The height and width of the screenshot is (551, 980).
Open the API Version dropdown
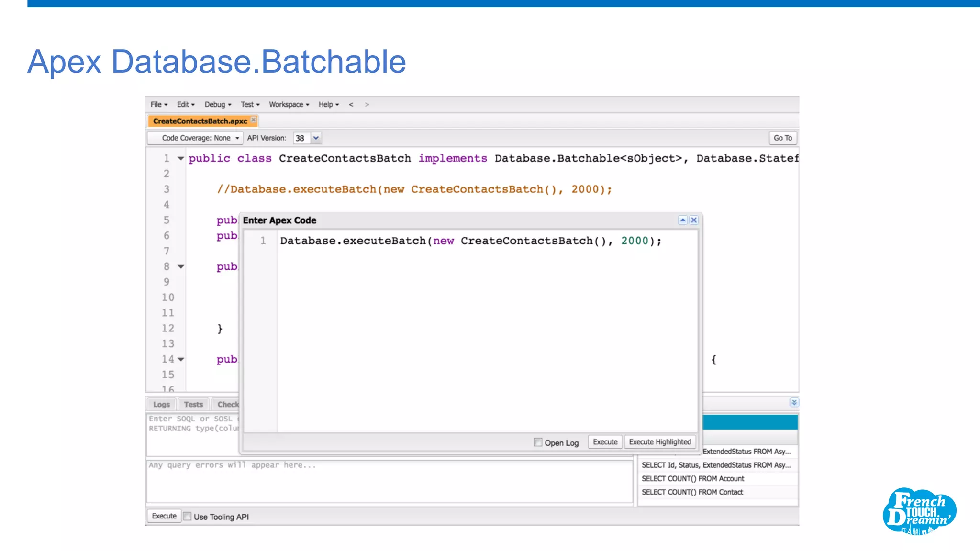point(316,138)
